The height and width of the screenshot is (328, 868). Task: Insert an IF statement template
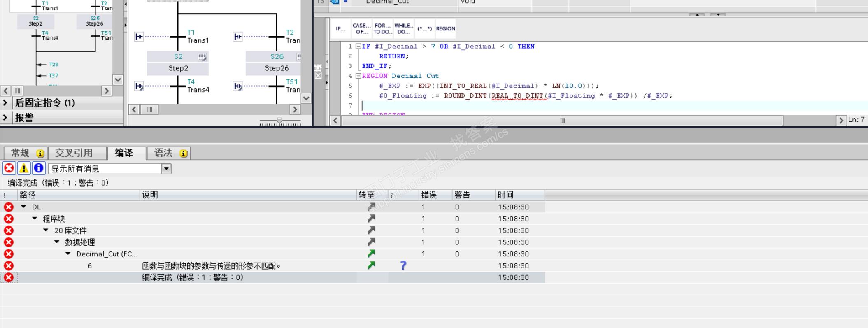[x=341, y=29]
